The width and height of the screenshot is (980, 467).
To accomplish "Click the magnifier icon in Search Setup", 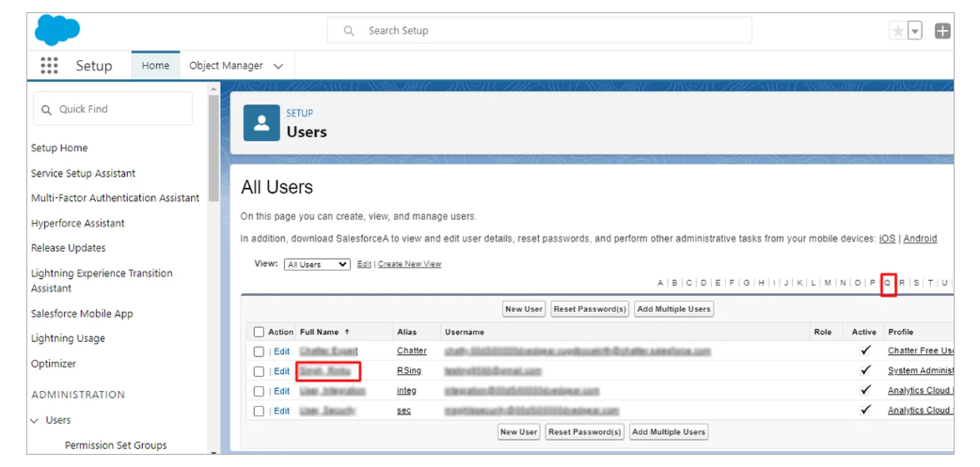I will (349, 31).
